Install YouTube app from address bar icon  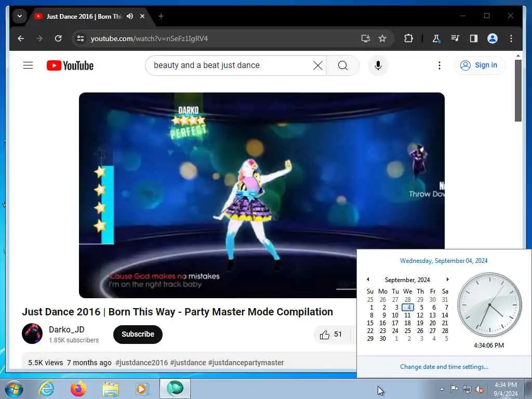[365, 38]
